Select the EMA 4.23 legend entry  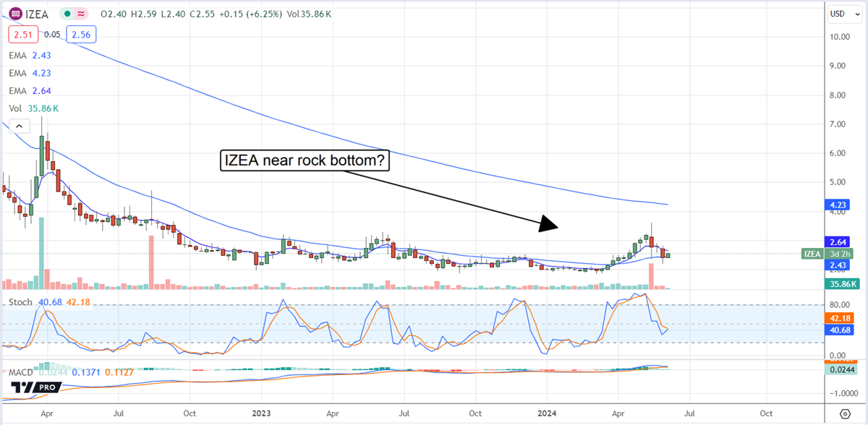pos(30,72)
